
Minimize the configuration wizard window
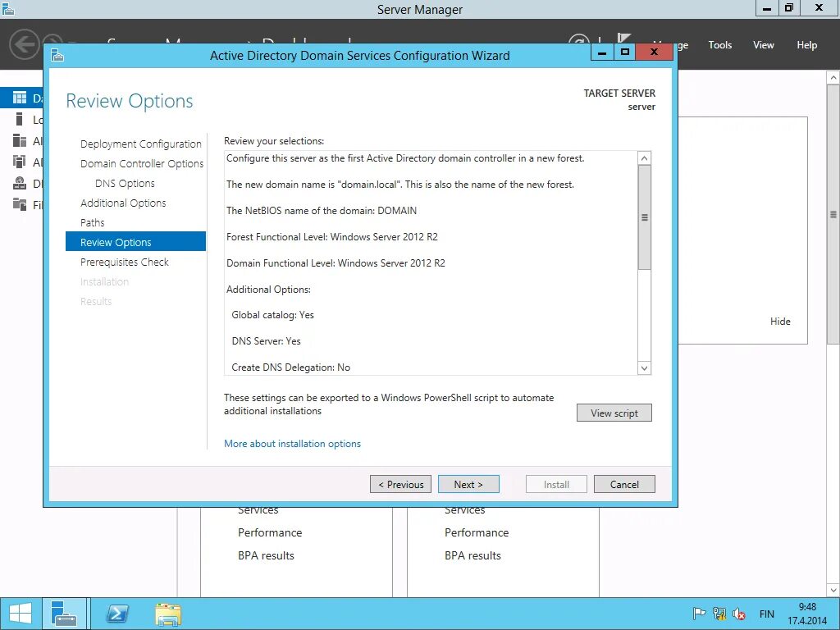[x=602, y=52]
